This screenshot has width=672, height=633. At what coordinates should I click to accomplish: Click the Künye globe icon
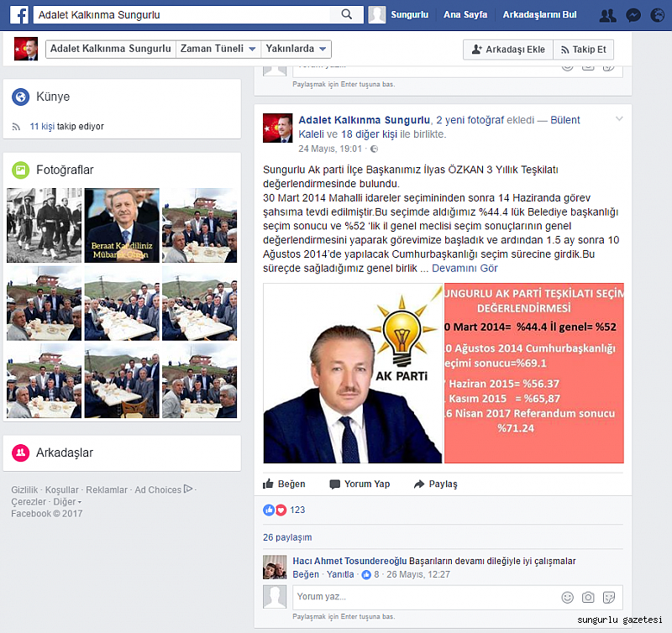pos(20,97)
